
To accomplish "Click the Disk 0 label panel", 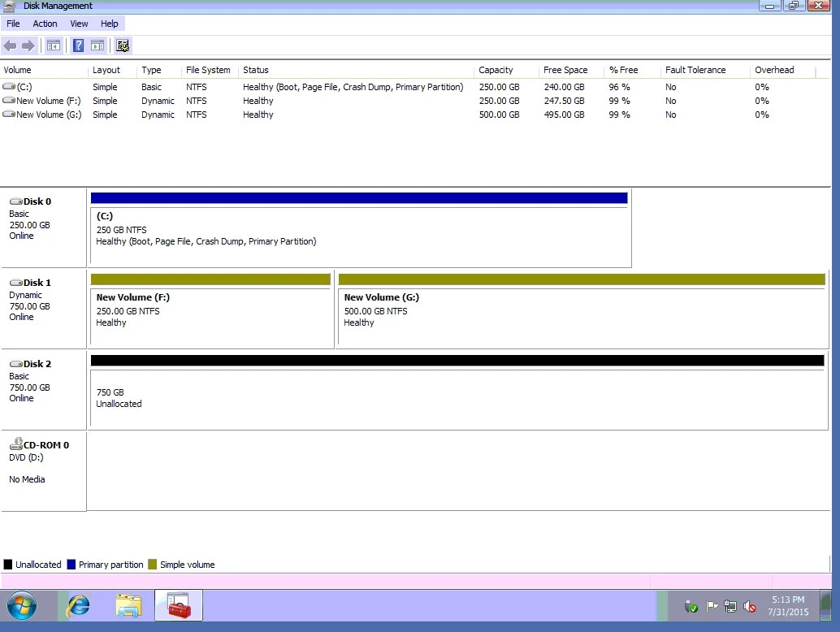I will (43, 227).
